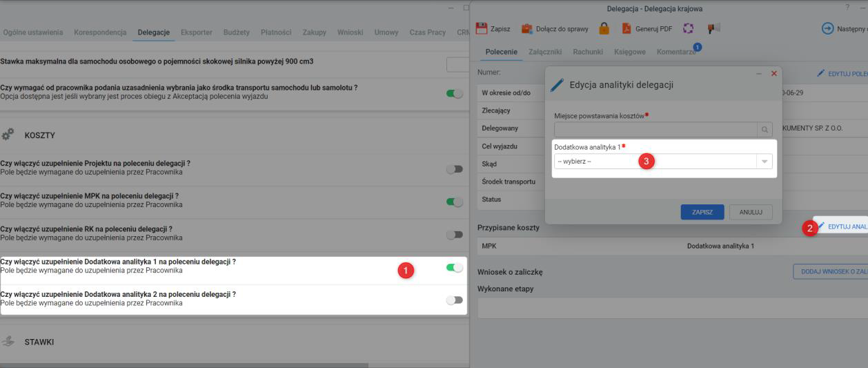Click the EDYTUJ POLECENIE link

point(841,72)
